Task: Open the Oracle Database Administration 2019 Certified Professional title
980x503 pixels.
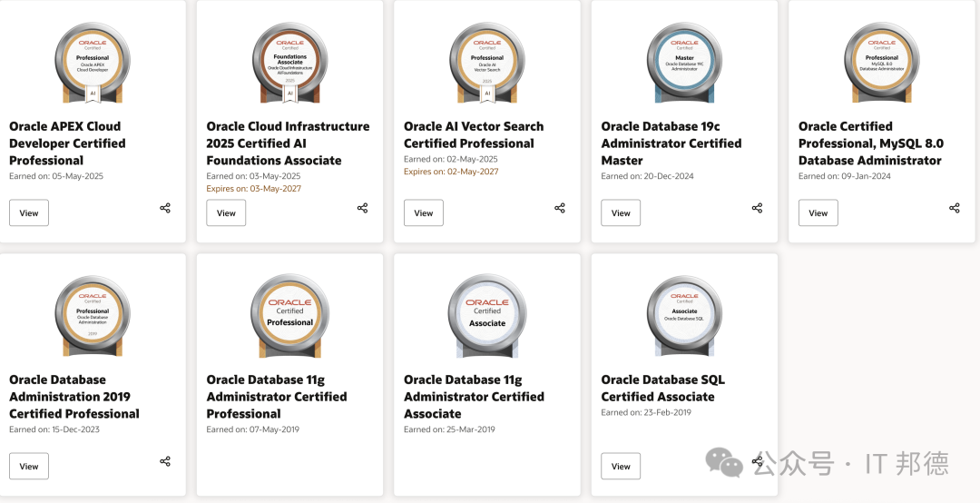Action: click(74, 397)
